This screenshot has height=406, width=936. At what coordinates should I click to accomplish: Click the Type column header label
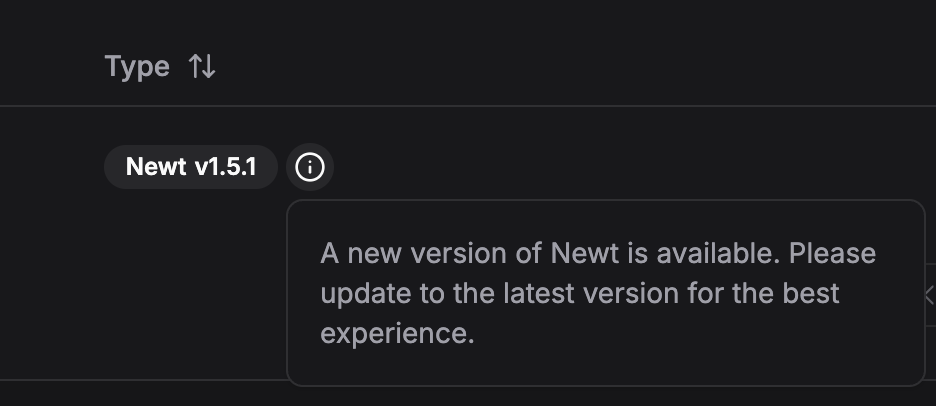click(137, 67)
